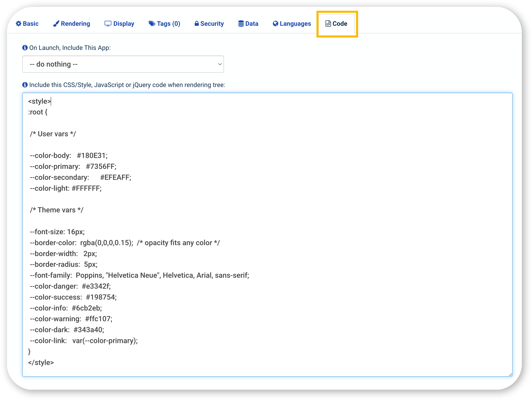Switch to the Rendering tab
Image resolution: width=532 pixels, height=400 pixels.
pos(75,24)
